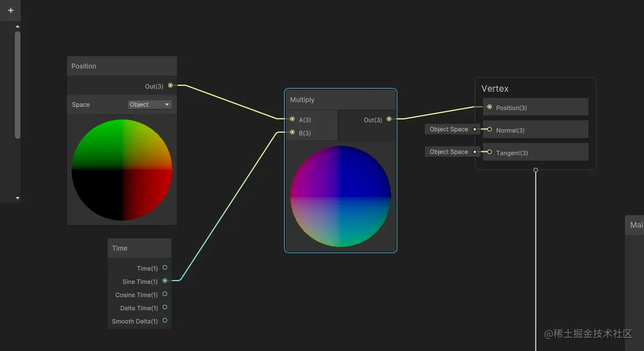
Task: Select the Time node header
Action: (140, 248)
